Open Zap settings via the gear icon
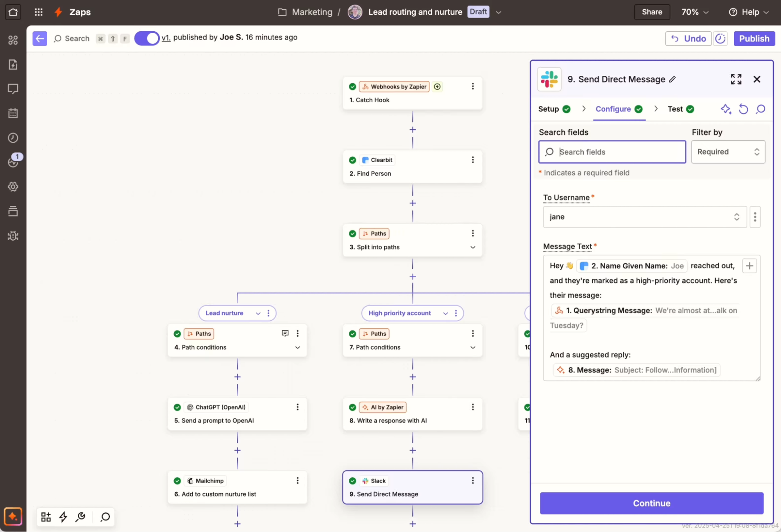 (x=13, y=186)
